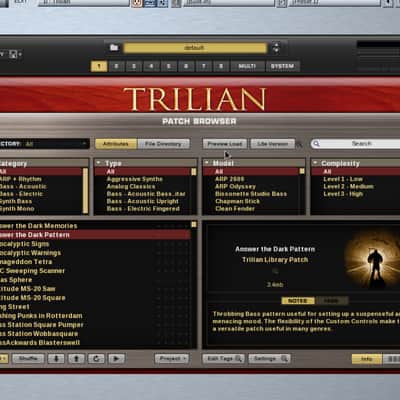Toggle Preview Load button
Viewport: 400px width, 400px height.
click(225, 144)
